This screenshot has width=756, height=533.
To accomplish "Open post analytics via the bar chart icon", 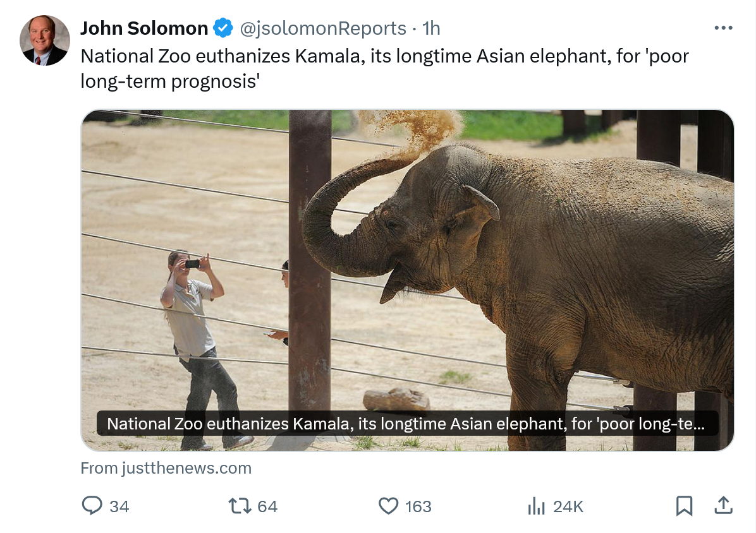I will (x=536, y=506).
